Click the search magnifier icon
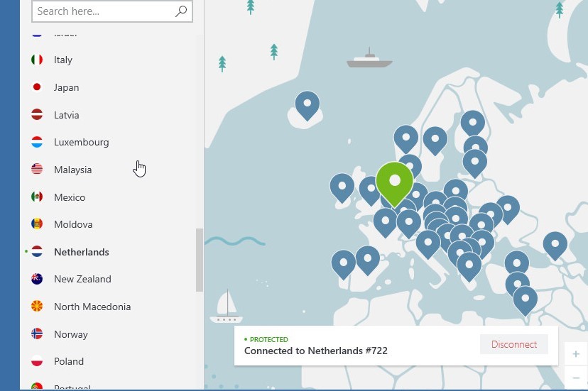Viewport: 588px width, 391px height. coord(181,11)
